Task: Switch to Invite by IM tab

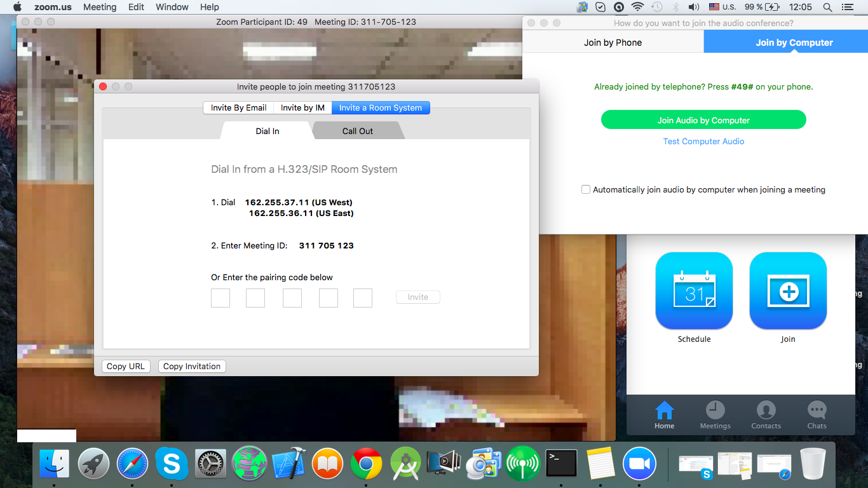Action: (303, 108)
